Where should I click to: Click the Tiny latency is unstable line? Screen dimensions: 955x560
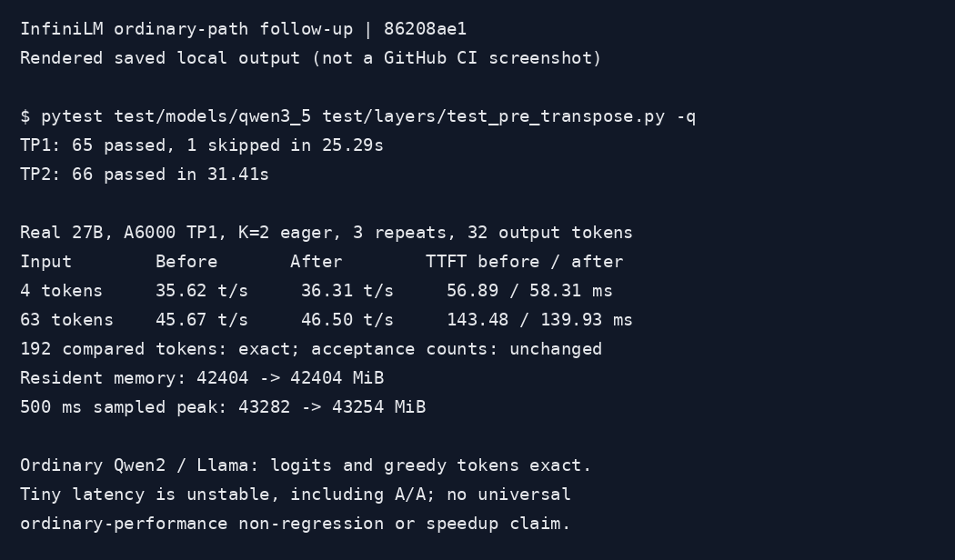296,495
